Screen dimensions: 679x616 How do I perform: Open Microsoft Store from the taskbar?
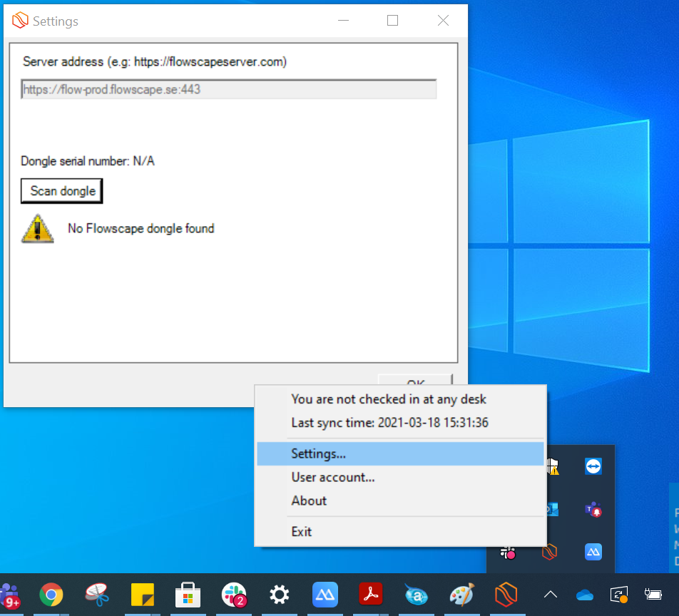point(188,595)
